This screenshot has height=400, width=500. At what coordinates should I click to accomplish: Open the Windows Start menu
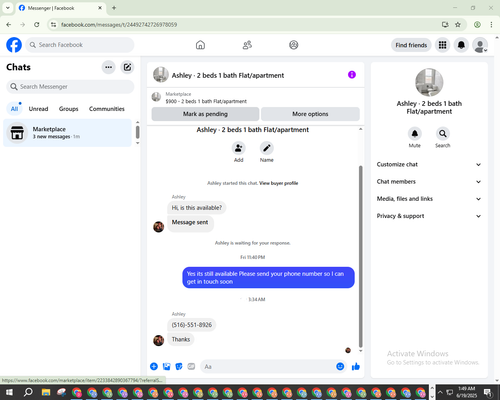[9, 392]
